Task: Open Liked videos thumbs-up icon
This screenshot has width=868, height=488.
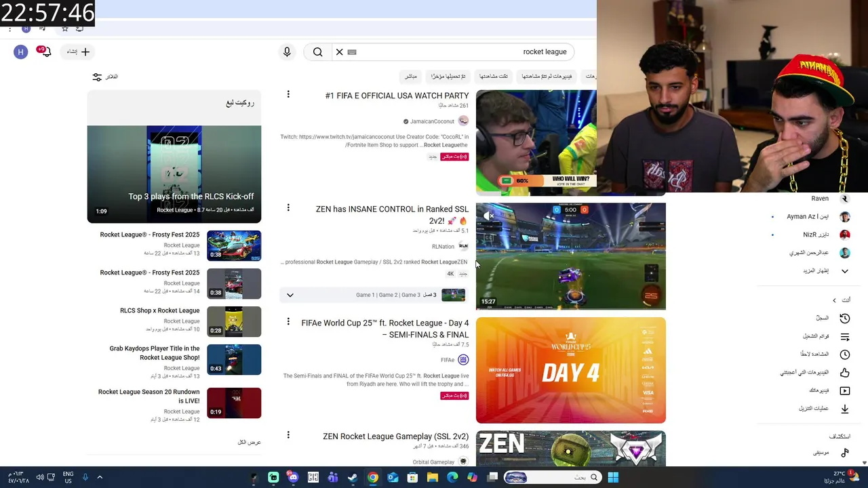Action: pyautogui.click(x=845, y=372)
